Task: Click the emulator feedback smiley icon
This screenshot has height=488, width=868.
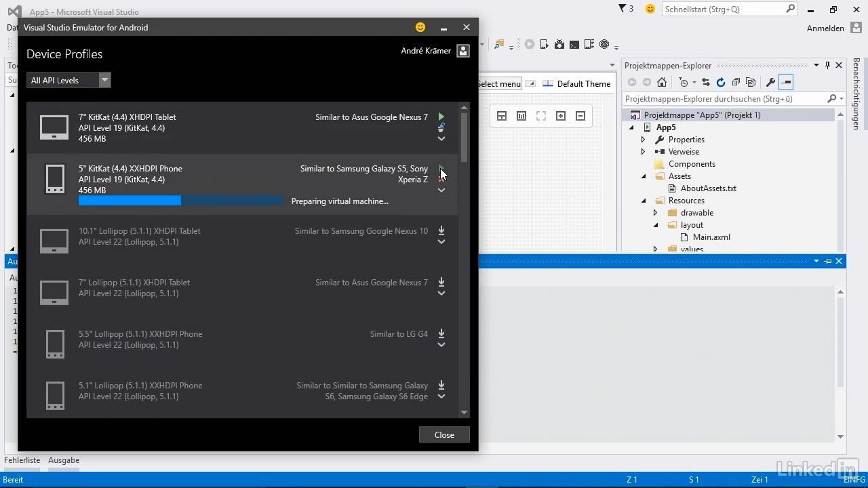Action: coord(420,27)
